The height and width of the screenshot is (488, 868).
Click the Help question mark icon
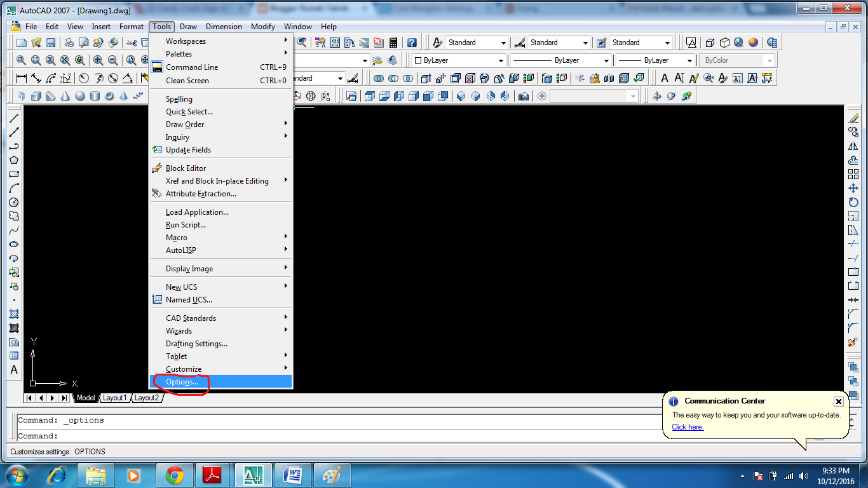[412, 43]
